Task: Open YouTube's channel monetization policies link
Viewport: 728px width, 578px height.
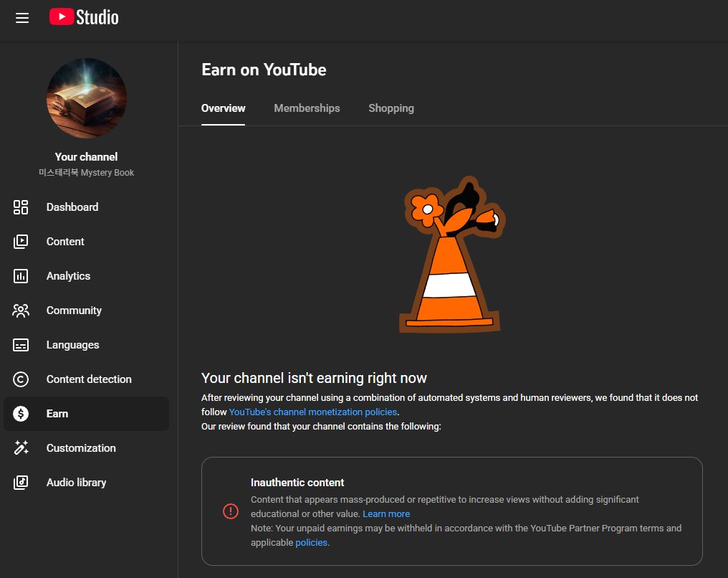Action: [x=313, y=412]
